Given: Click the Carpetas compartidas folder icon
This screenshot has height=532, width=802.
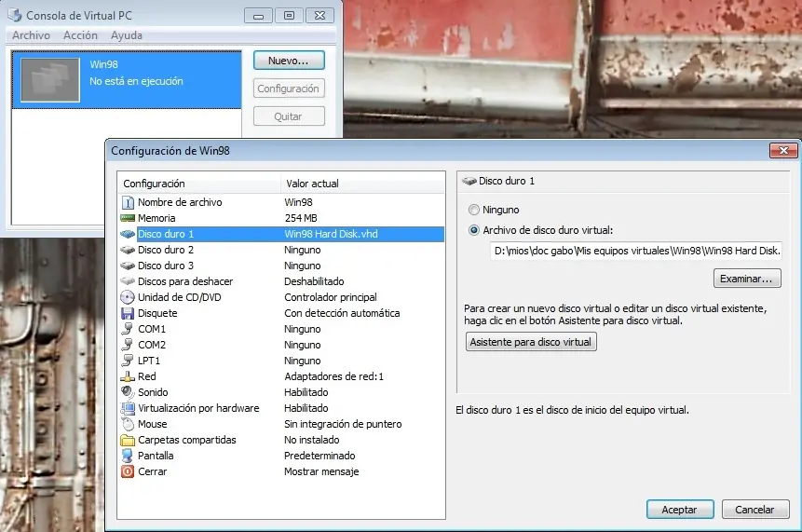Looking at the screenshot, I should 128,440.
